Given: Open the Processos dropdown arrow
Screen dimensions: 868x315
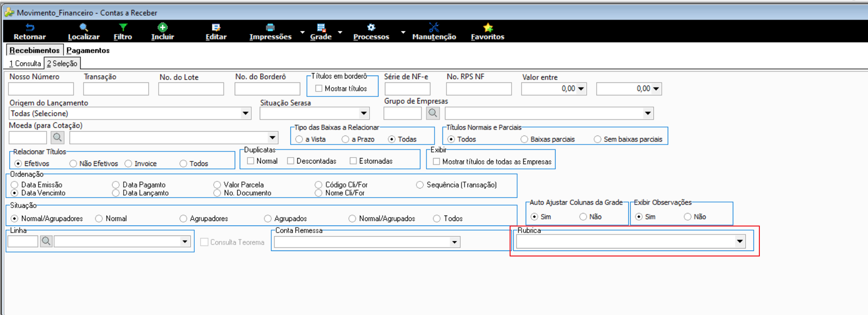Looking at the screenshot, I should [x=403, y=32].
